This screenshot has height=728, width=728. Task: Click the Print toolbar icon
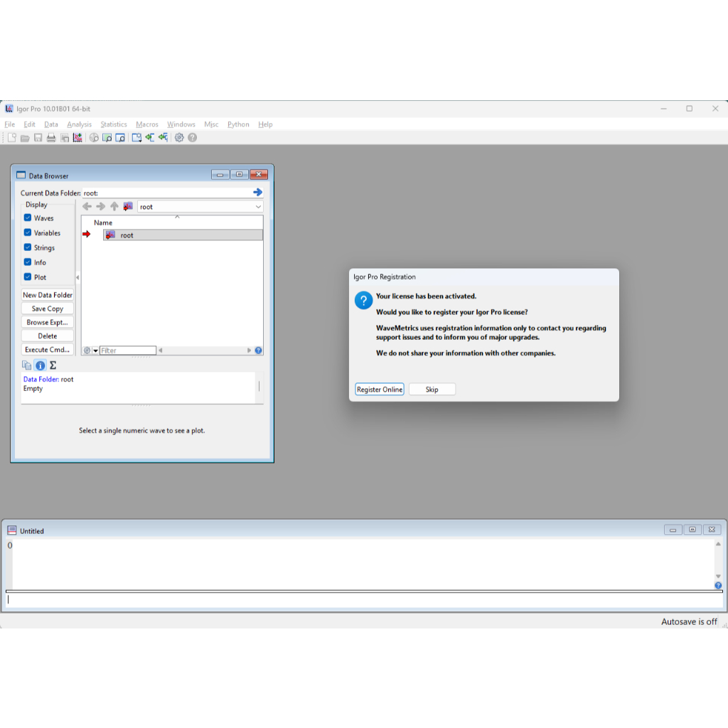click(51, 137)
